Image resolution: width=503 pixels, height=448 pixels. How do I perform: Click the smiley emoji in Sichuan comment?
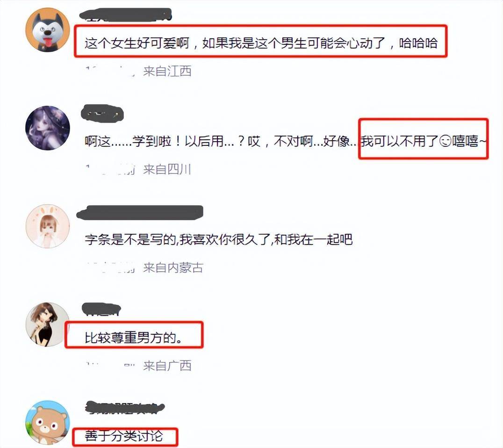pyautogui.click(x=445, y=141)
